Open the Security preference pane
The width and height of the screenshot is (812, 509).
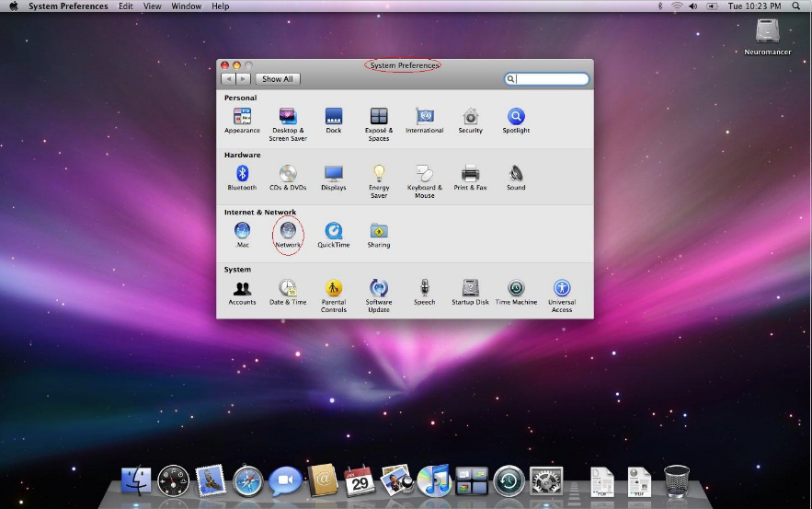pyautogui.click(x=470, y=121)
